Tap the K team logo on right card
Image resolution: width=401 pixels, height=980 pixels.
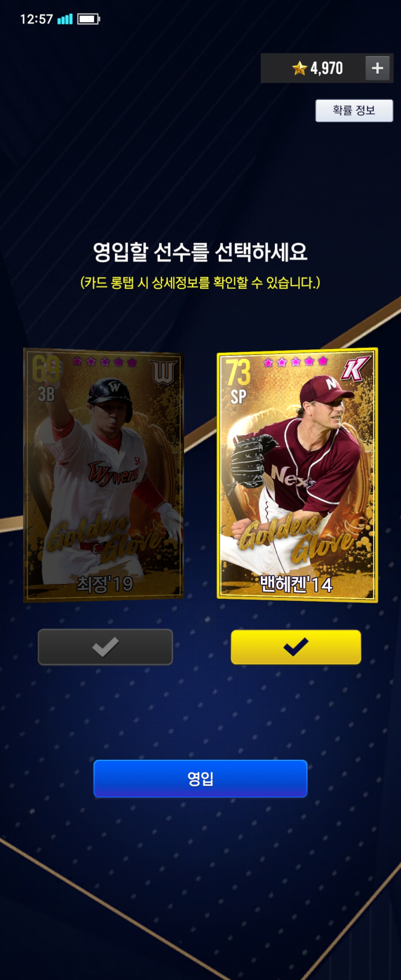point(355,369)
